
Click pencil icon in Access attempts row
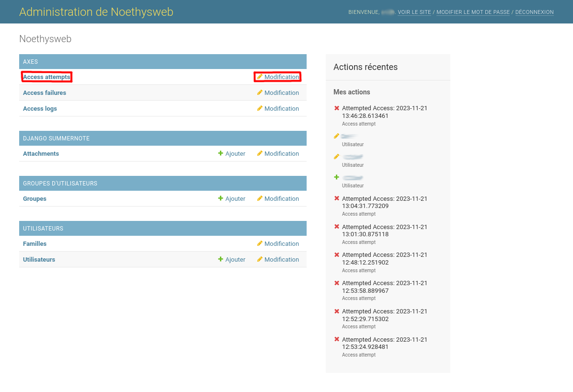260,77
